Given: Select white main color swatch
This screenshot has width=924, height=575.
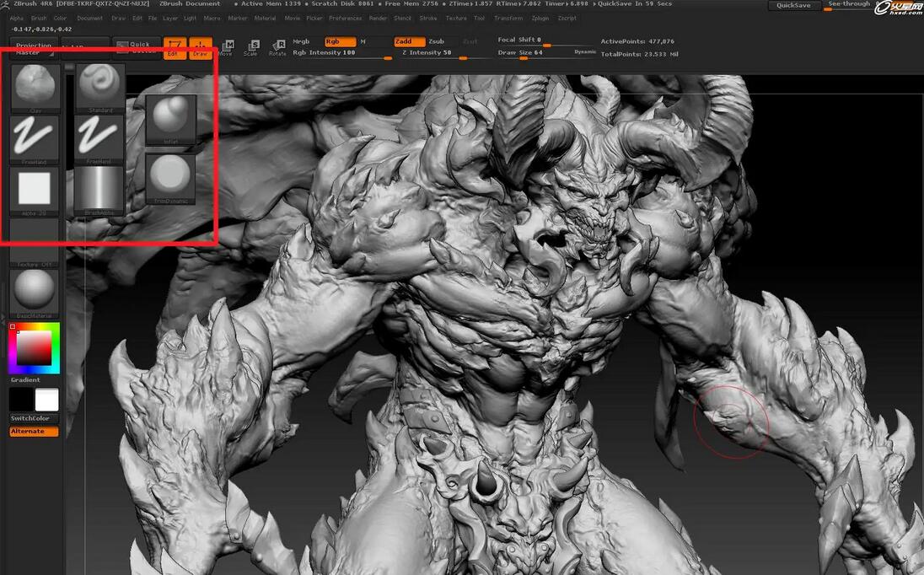Looking at the screenshot, I should [x=47, y=400].
